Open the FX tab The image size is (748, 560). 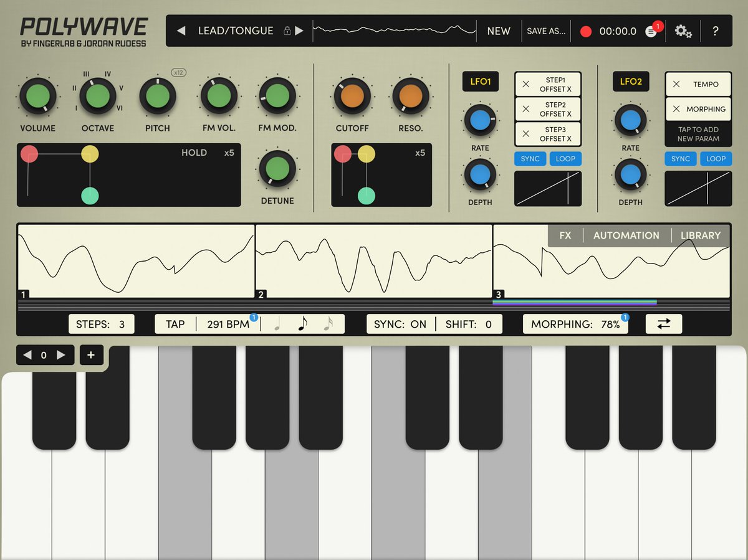(565, 235)
